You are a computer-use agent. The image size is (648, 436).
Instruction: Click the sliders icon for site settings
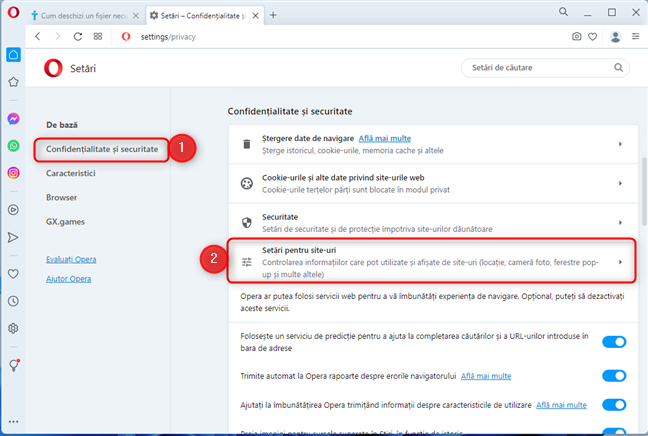(x=247, y=262)
